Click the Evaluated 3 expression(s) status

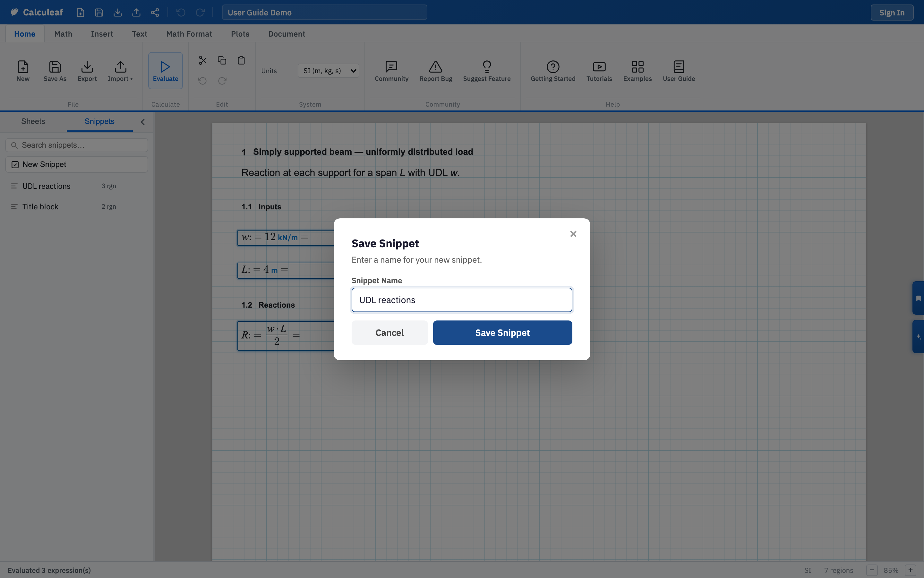click(49, 570)
